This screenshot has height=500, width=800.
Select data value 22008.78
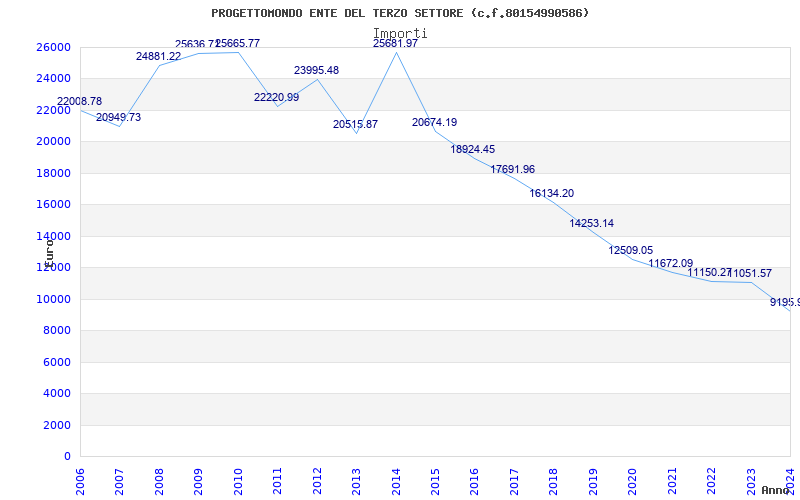click(x=79, y=102)
